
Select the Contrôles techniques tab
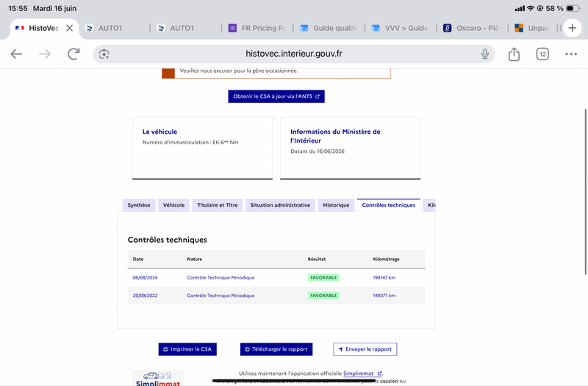coord(389,205)
